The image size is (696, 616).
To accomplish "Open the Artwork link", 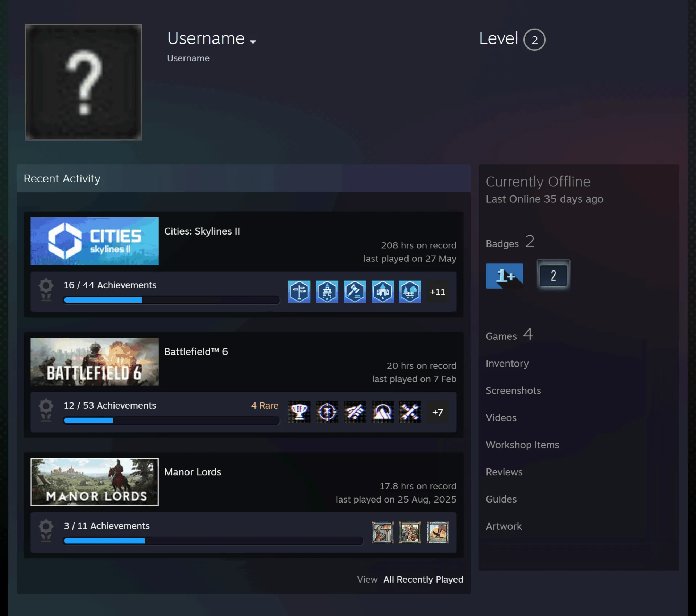I will click(x=504, y=526).
